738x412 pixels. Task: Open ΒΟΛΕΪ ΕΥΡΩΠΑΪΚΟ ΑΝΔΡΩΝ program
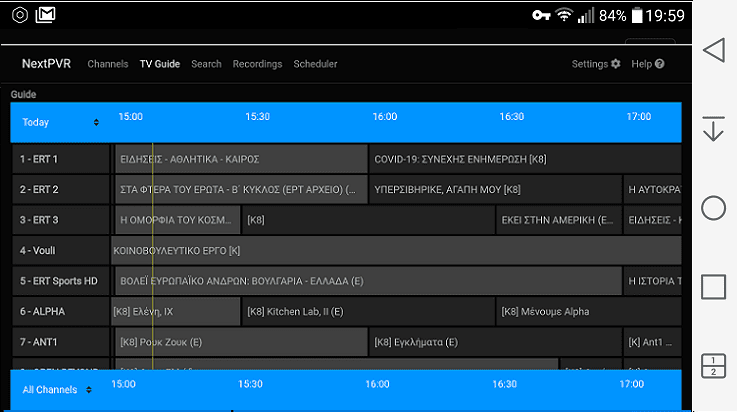369,281
